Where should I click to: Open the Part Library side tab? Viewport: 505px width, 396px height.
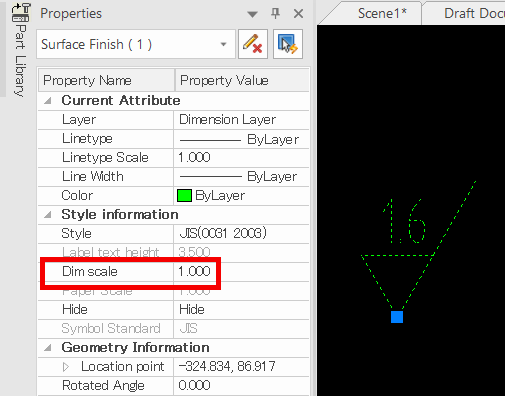[20, 50]
